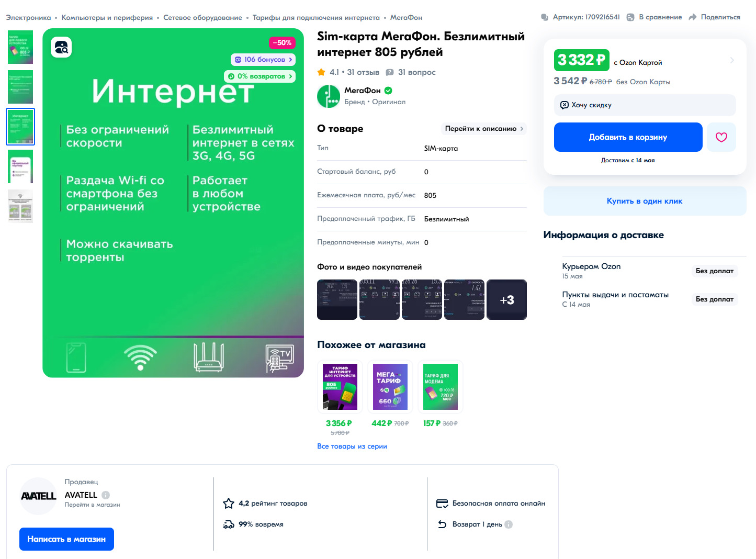Image resolution: width=756 pixels, height=559 pixels.
Task: Click info icon next to Возврат 1 день
Action: (509, 524)
